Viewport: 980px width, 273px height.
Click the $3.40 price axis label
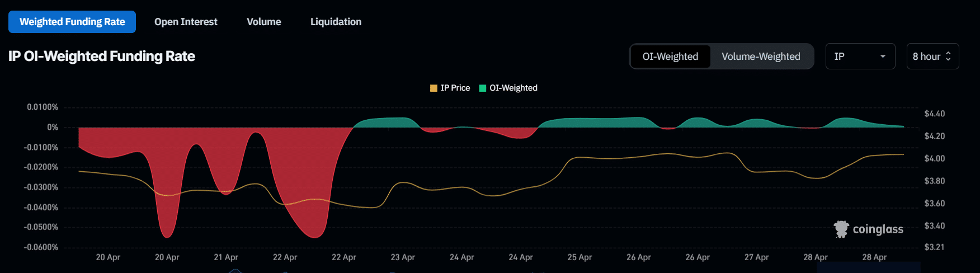coord(935,225)
